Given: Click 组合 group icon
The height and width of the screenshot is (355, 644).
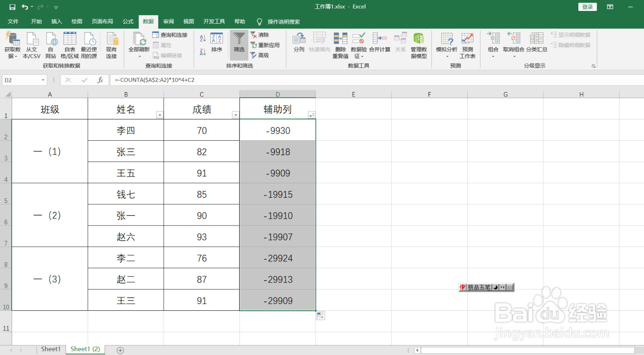Looking at the screenshot, I should [x=493, y=45].
